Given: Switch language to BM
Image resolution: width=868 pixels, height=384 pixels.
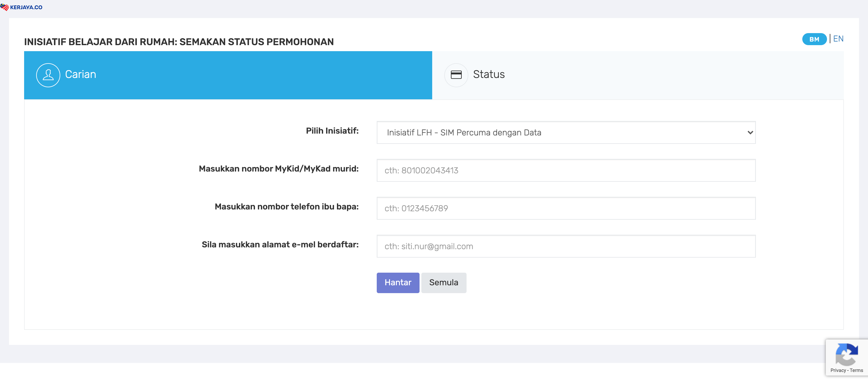Looking at the screenshot, I should pyautogui.click(x=814, y=39).
